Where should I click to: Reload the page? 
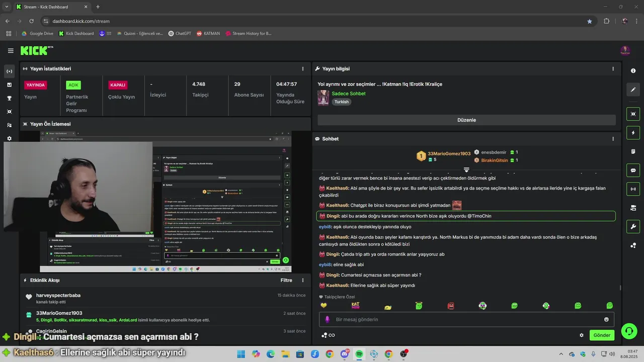click(x=32, y=21)
